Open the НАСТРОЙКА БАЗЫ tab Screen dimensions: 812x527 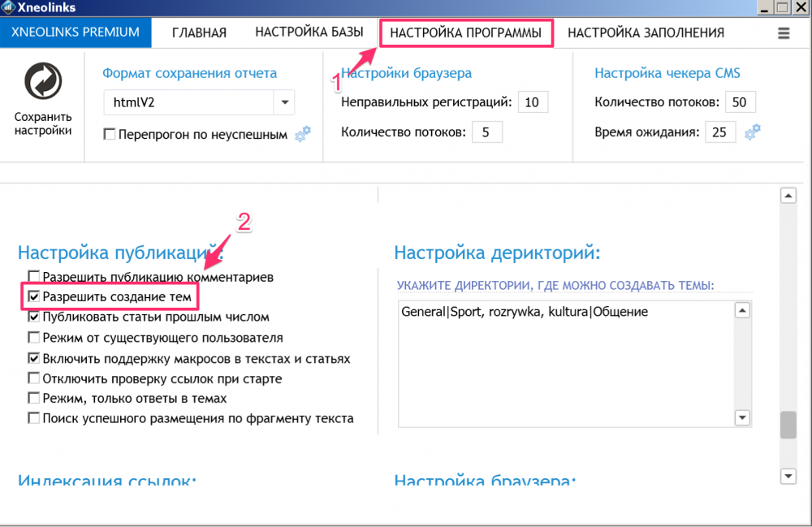309,32
